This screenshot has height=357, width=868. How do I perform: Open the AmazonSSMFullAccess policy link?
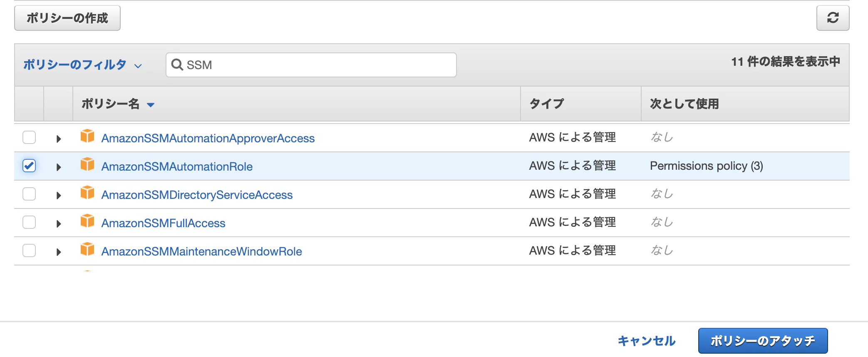pyautogui.click(x=163, y=223)
